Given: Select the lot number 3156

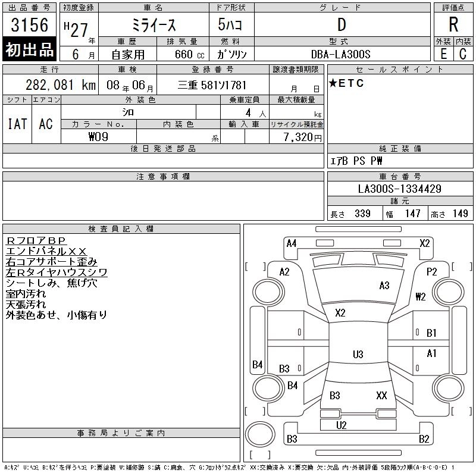Looking at the screenshot, I should pos(29,25).
